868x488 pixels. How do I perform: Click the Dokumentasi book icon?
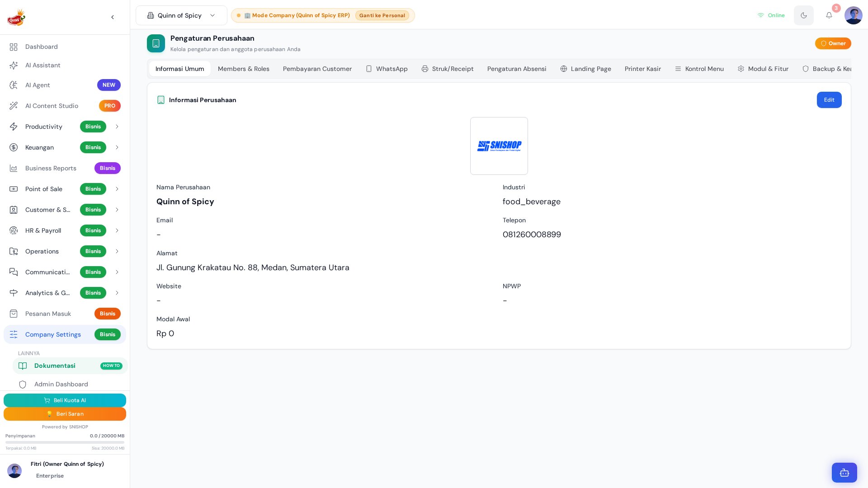pyautogui.click(x=23, y=366)
